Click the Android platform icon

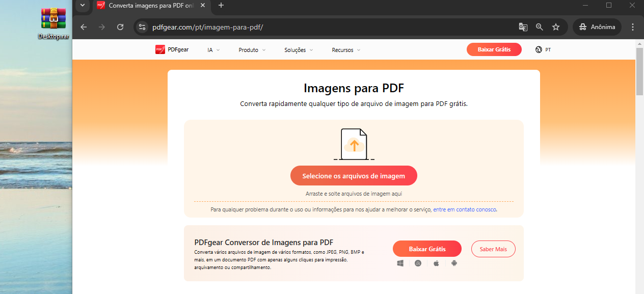[454, 263]
